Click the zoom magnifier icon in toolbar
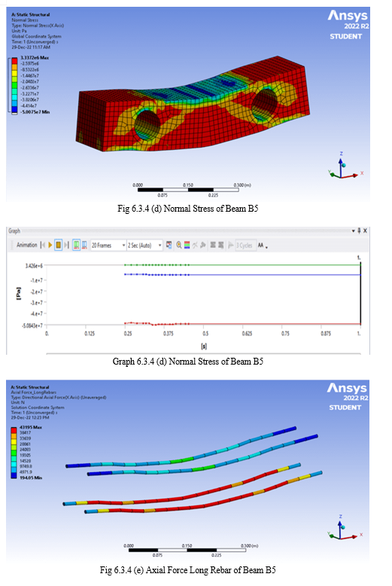The width and height of the screenshot is (392, 586). pyautogui.click(x=179, y=245)
